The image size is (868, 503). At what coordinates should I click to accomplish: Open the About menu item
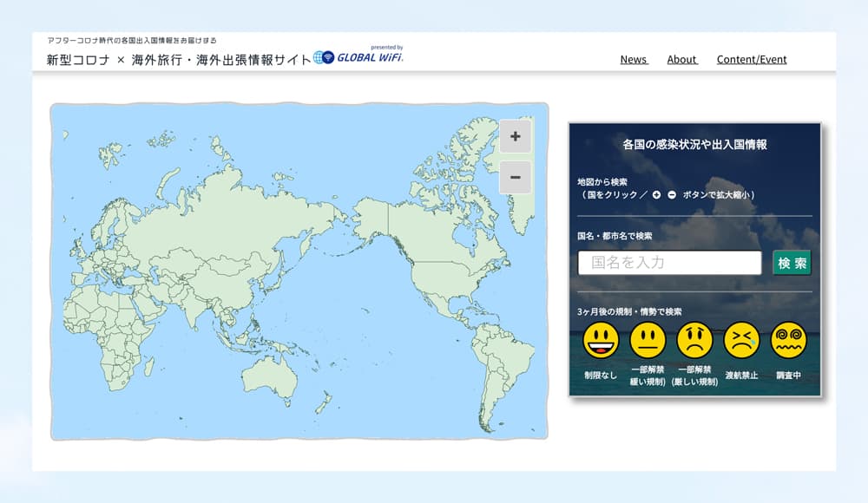pos(681,59)
